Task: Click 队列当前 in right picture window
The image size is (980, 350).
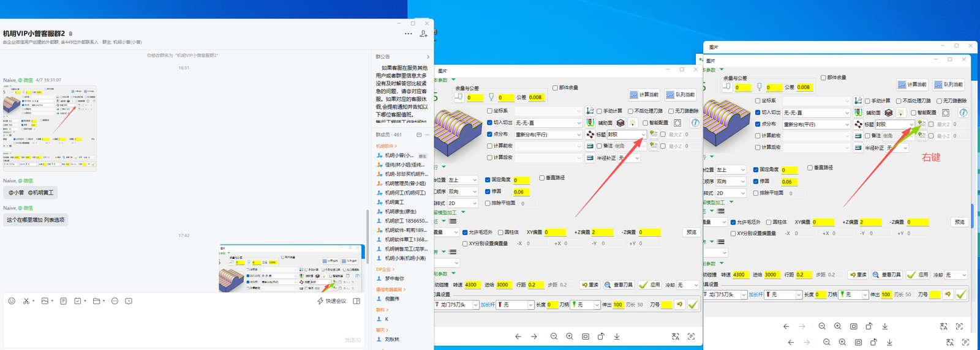Action: [x=948, y=84]
